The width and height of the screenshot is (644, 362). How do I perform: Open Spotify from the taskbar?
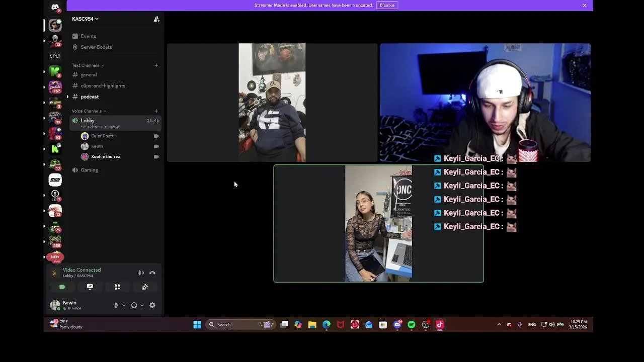[412, 325]
